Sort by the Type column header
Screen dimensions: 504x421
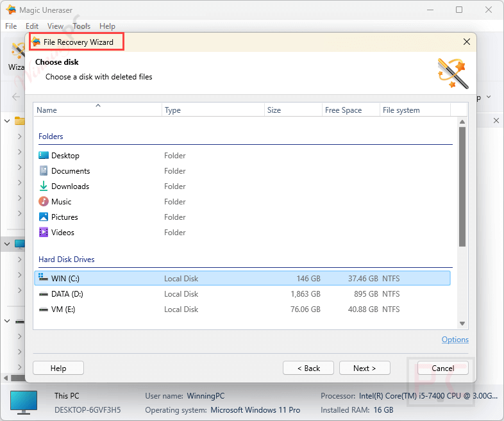213,110
